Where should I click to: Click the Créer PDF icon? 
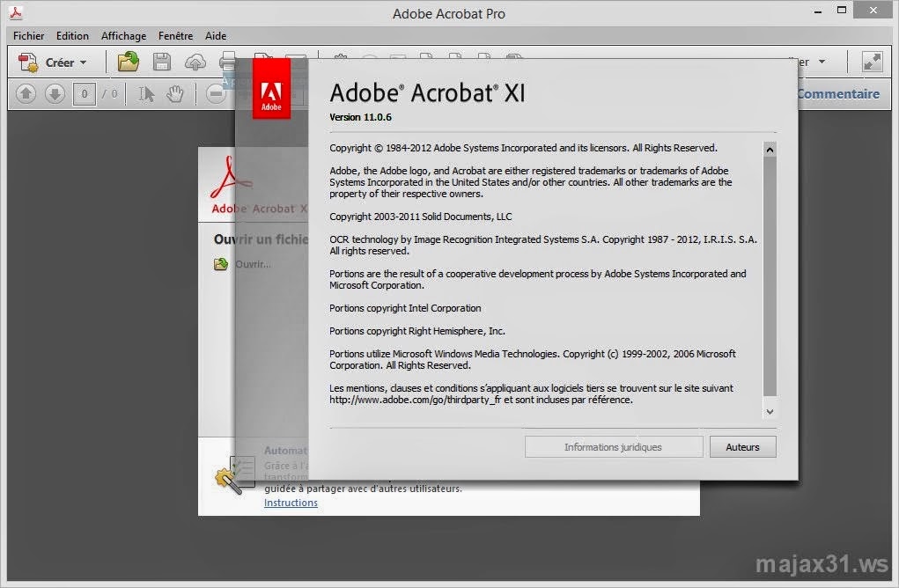(x=27, y=62)
